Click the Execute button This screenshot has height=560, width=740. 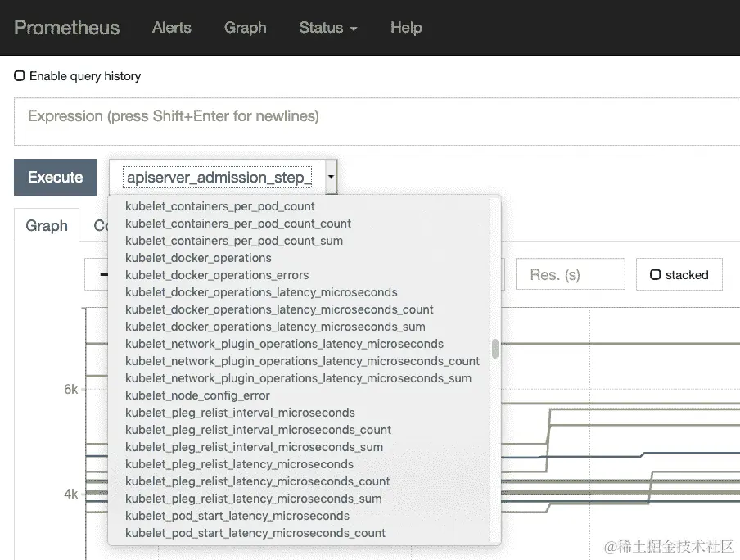(55, 177)
